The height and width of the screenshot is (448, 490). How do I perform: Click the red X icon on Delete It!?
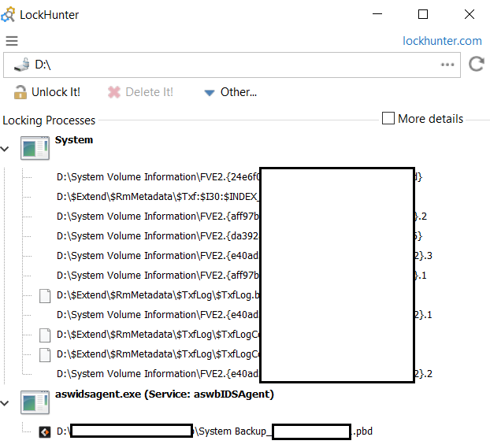pyautogui.click(x=114, y=92)
